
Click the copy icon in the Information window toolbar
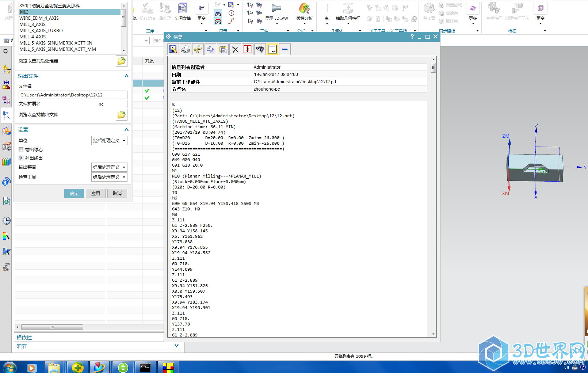(x=210, y=49)
